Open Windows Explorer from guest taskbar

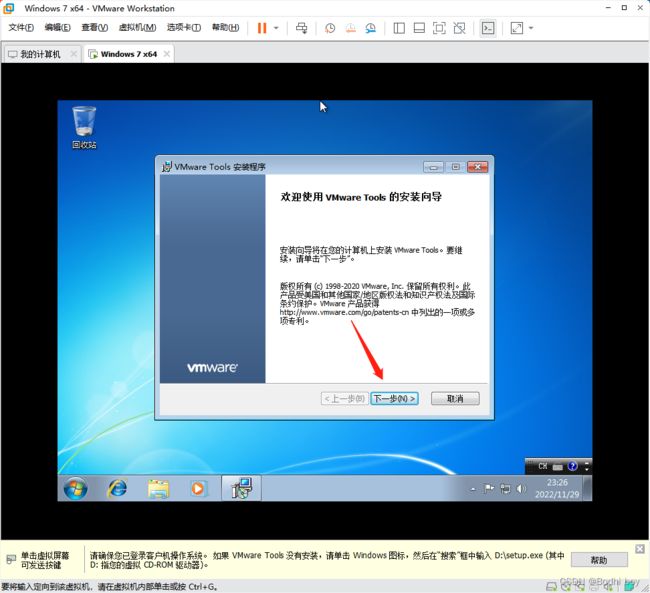[158, 488]
